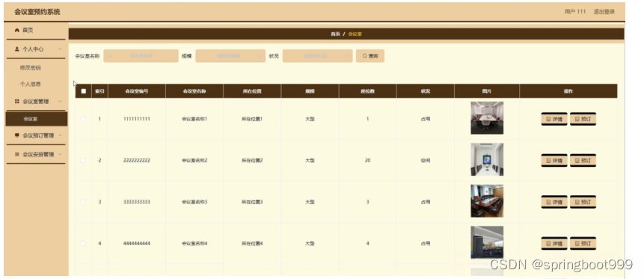Image resolution: width=644 pixels, height=279 pixels.
Task: Open 详情 for 会议室名称4
Action: (x=554, y=244)
